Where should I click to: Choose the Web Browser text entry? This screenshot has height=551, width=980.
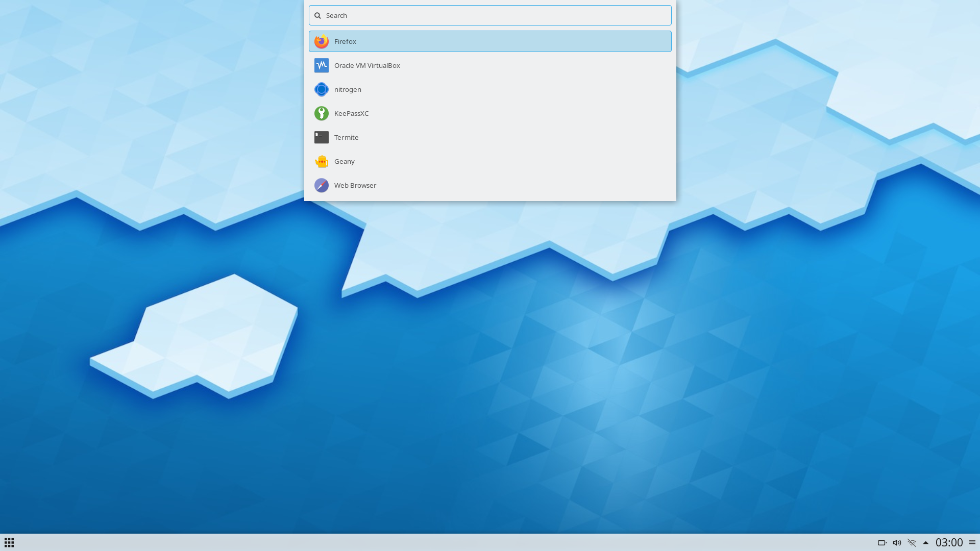pos(355,185)
